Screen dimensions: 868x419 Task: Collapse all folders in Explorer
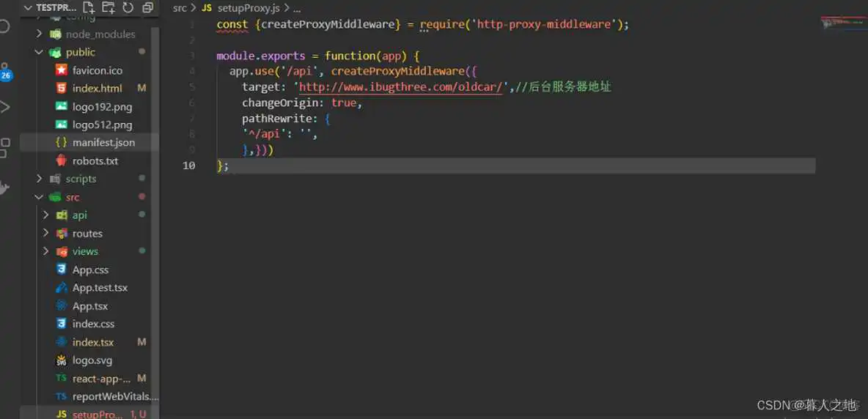click(x=147, y=8)
